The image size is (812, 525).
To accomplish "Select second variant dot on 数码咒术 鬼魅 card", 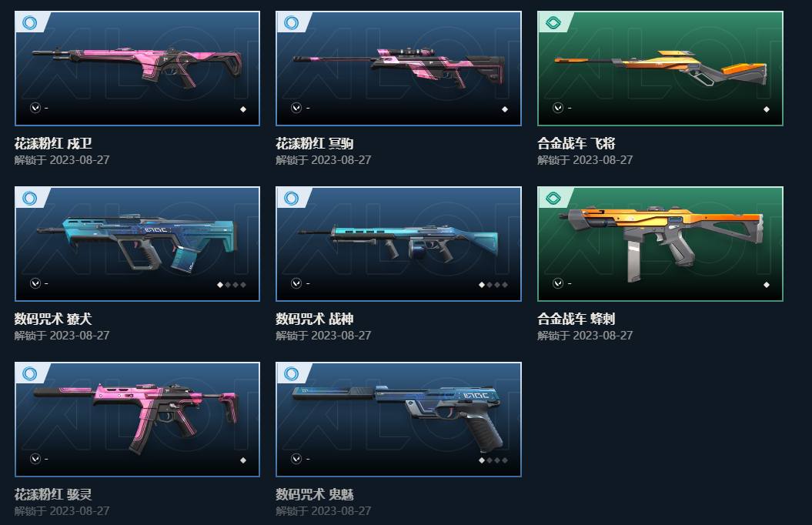I will tap(490, 460).
